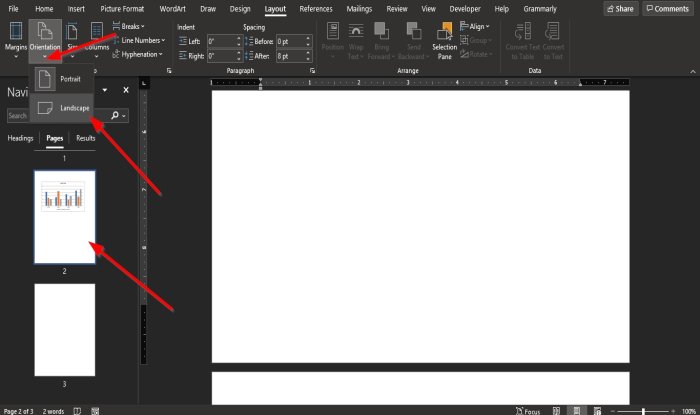Open the Hyphenation dropdown
The image size is (700, 415).
138,54
